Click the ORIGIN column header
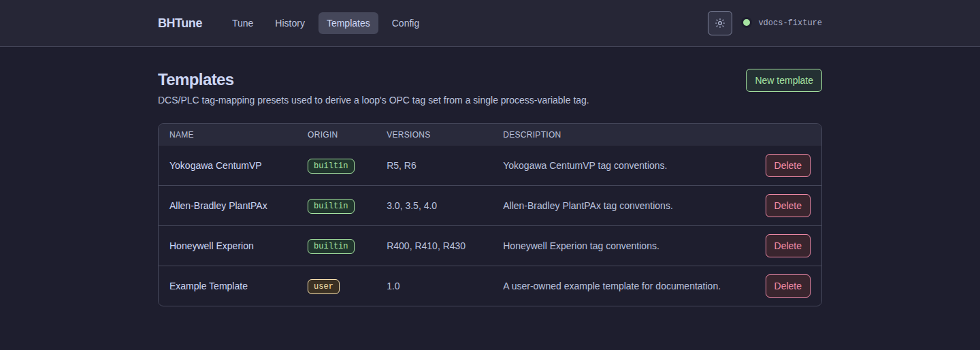The image size is (980, 350). pos(323,135)
